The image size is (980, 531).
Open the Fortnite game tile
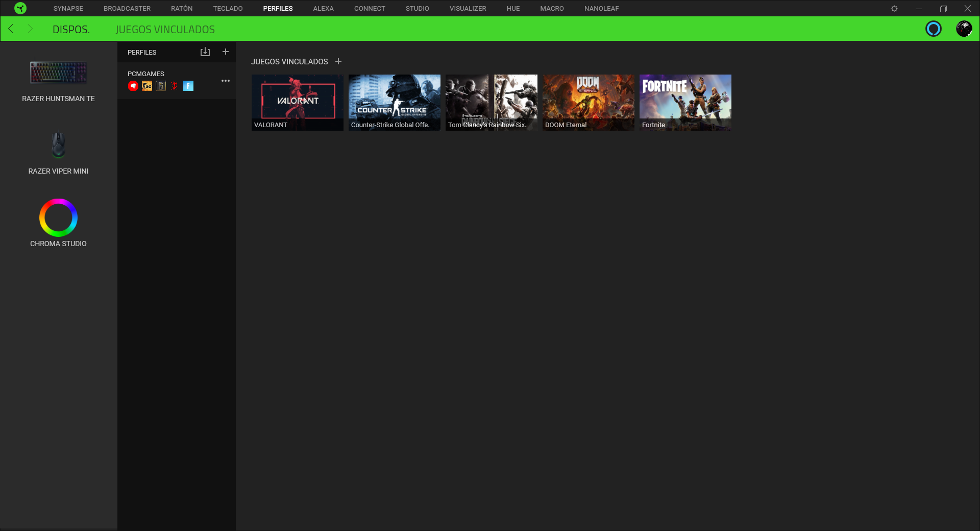685,103
